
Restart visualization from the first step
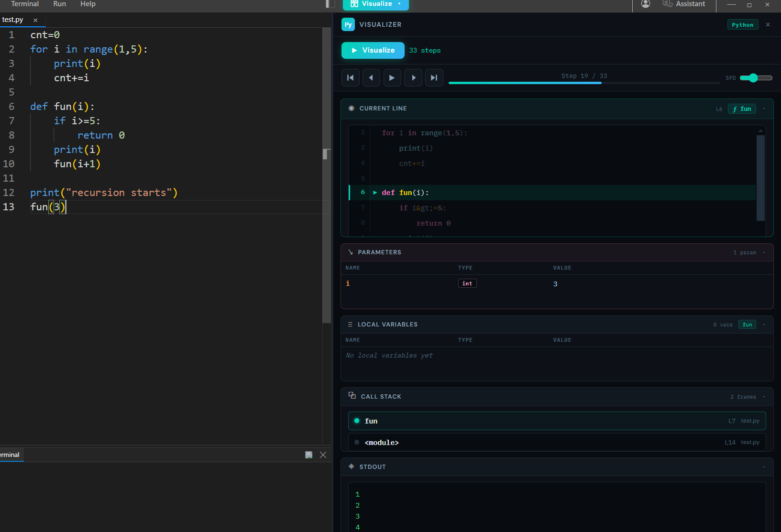coord(350,77)
